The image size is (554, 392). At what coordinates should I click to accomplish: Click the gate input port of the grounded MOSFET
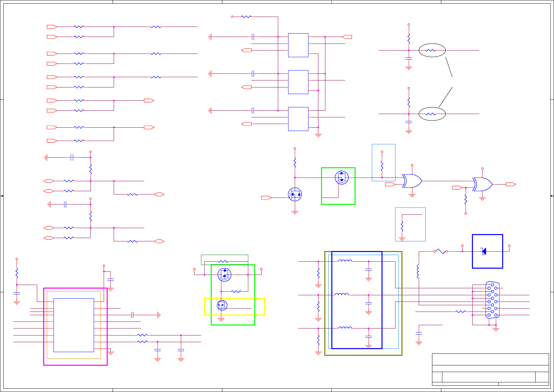coord(266,197)
